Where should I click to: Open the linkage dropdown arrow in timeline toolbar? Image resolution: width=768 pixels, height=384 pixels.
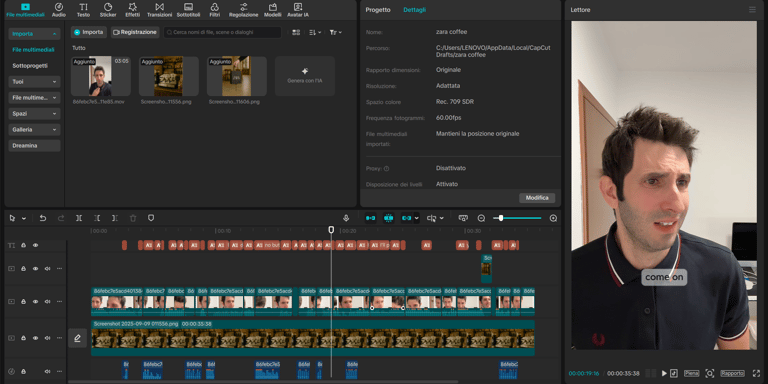417,218
